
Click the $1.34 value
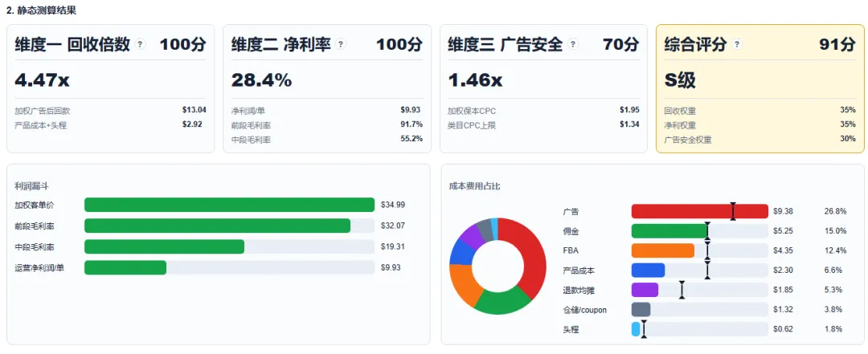[629, 124]
